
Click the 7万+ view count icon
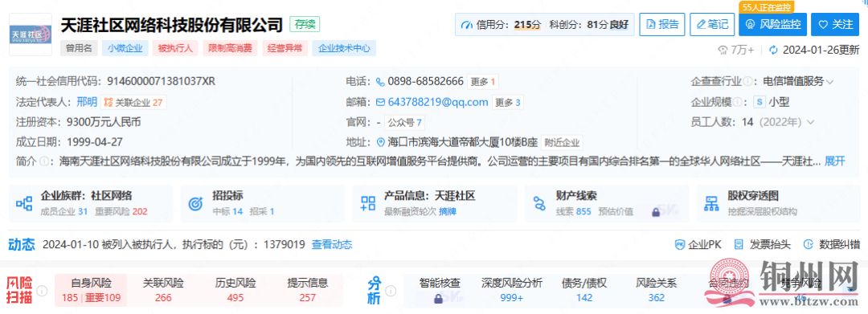723,50
